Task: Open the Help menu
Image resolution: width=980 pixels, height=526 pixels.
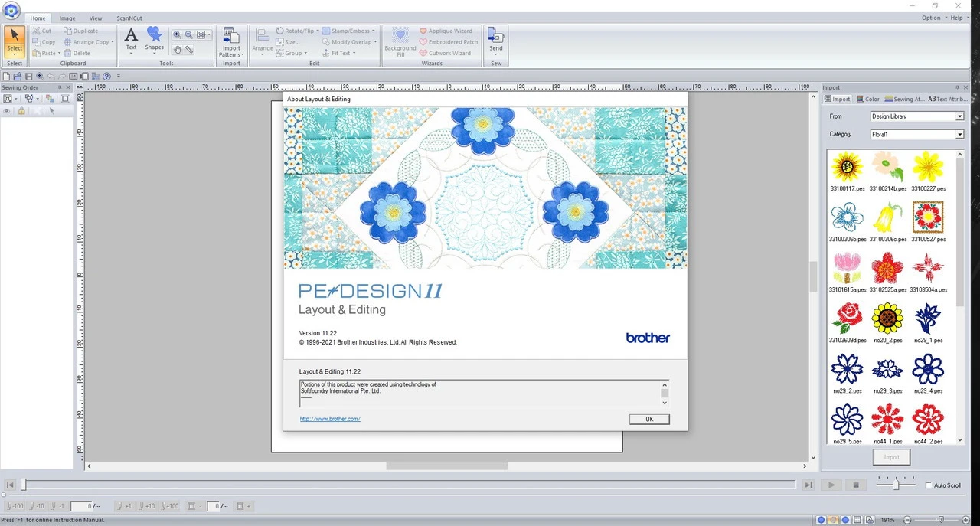Action: pos(959,18)
